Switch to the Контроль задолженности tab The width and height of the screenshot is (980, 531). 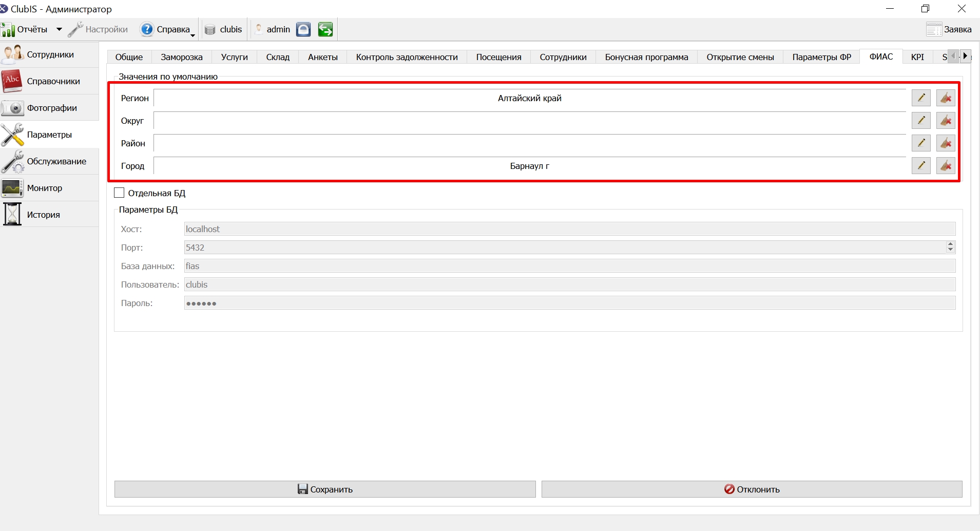pos(407,57)
